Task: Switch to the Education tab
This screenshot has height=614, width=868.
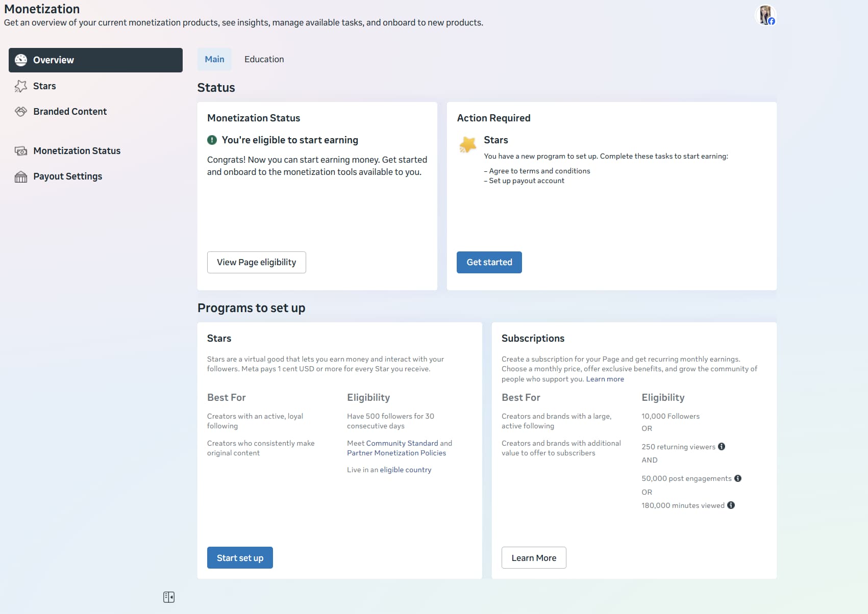Action: (264, 59)
